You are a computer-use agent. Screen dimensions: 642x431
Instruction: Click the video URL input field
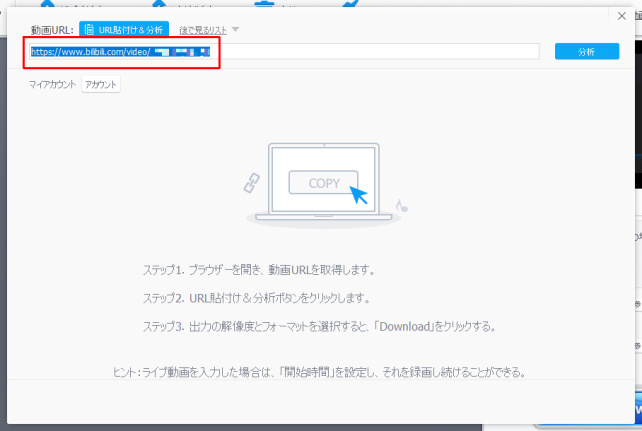pos(284,52)
